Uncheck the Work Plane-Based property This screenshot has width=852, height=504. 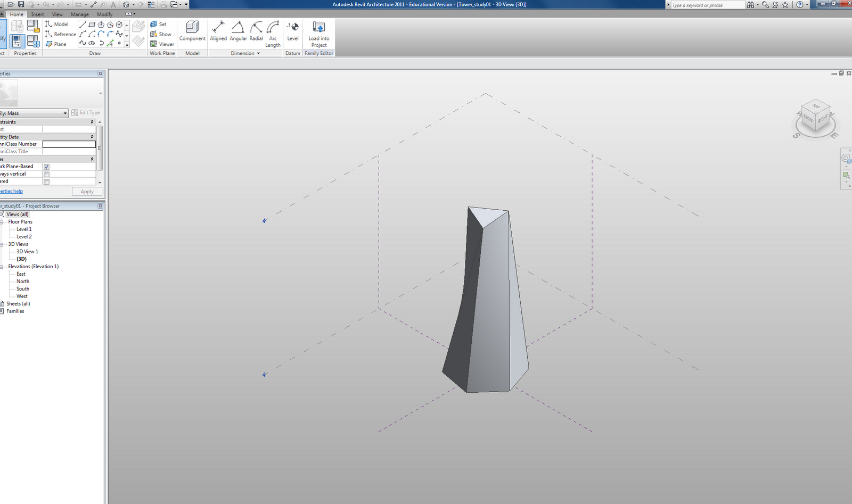pos(46,166)
